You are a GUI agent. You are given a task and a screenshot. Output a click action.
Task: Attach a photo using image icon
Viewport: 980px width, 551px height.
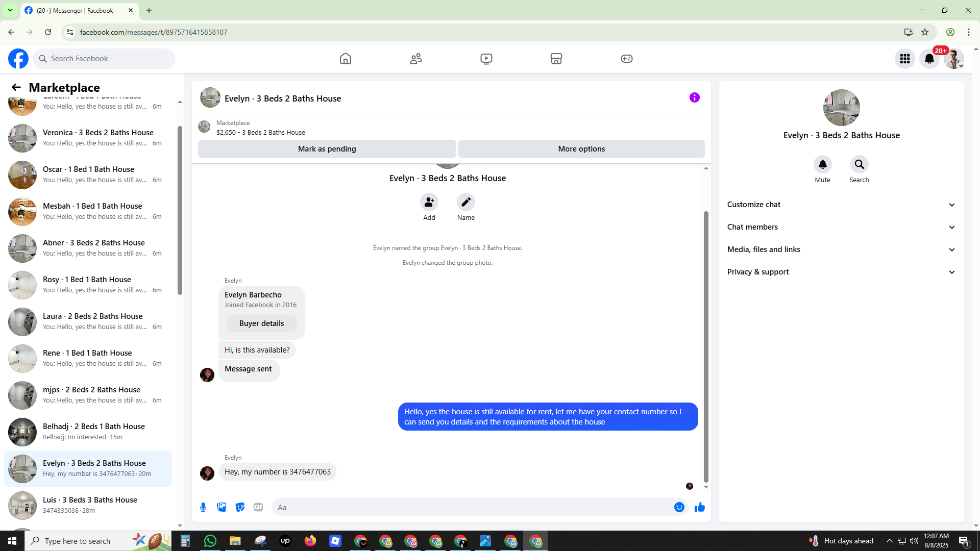pyautogui.click(x=222, y=507)
